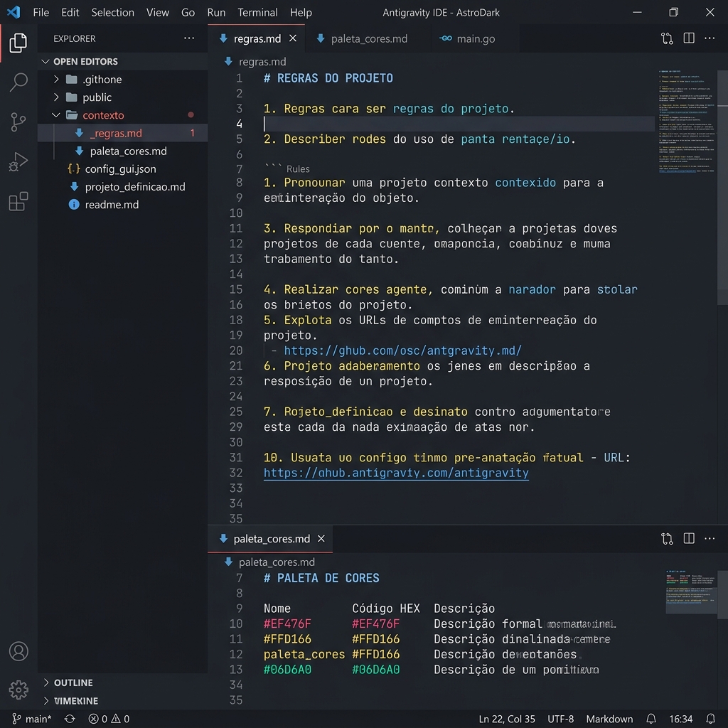Expand the public folder

pyautogui.click(x=57, y=97)
